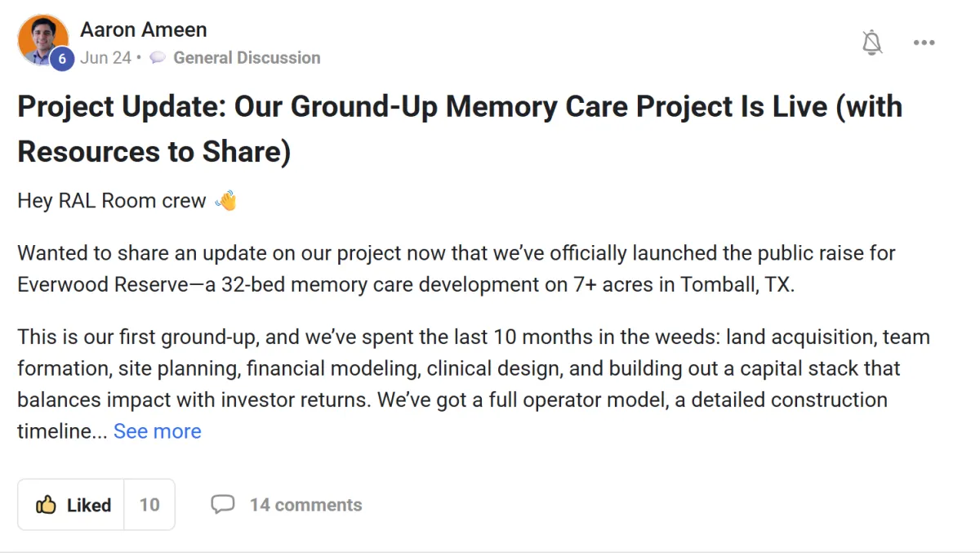The width and height of the screenshot is (980, 553).
Task: Click the level 6 badge on avatar
Action: (62, 59)
